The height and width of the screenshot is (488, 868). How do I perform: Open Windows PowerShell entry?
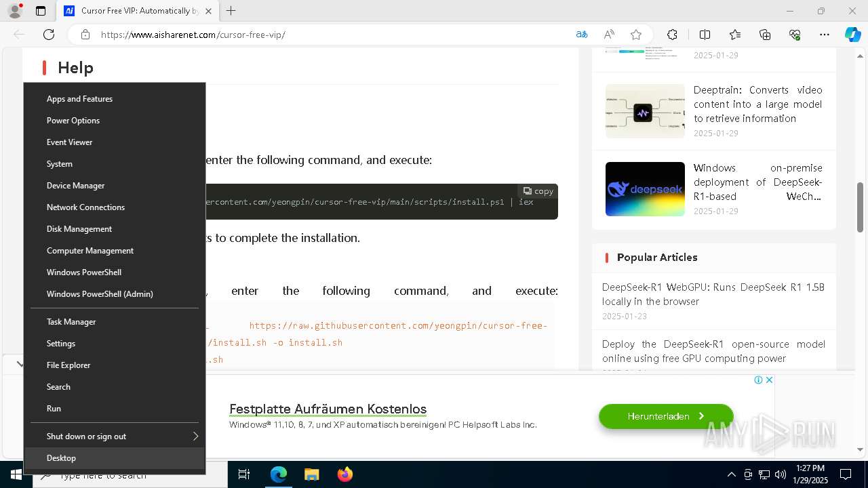click(115, 272)
